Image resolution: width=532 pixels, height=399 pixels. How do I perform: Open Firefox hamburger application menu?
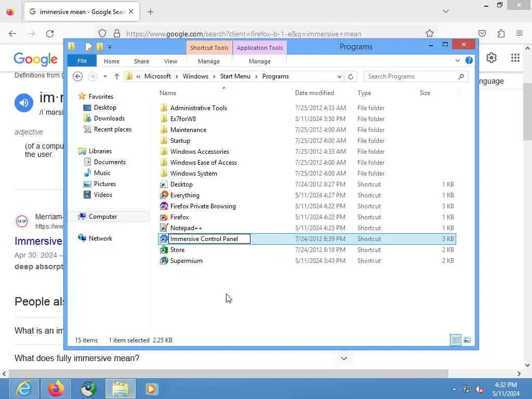[x=520, y=33]
